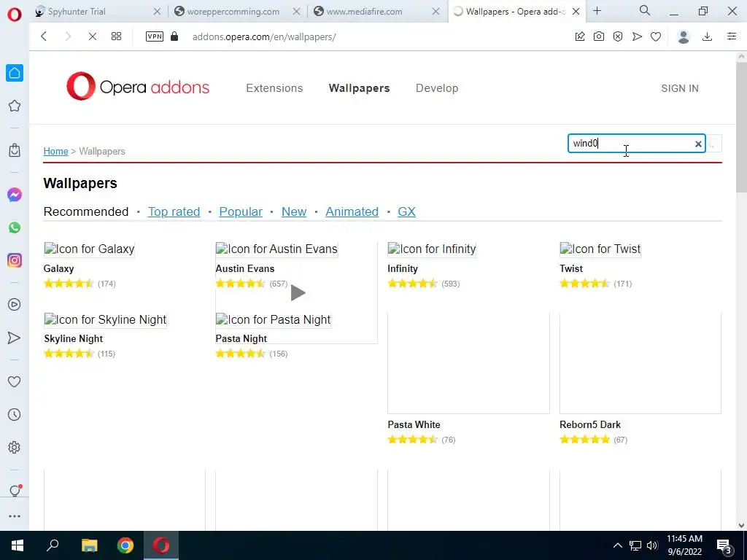This screenshot has height=560, width=747.
Task: Go to Opera sidebar Home icon
Action: [x=15, y=73]
